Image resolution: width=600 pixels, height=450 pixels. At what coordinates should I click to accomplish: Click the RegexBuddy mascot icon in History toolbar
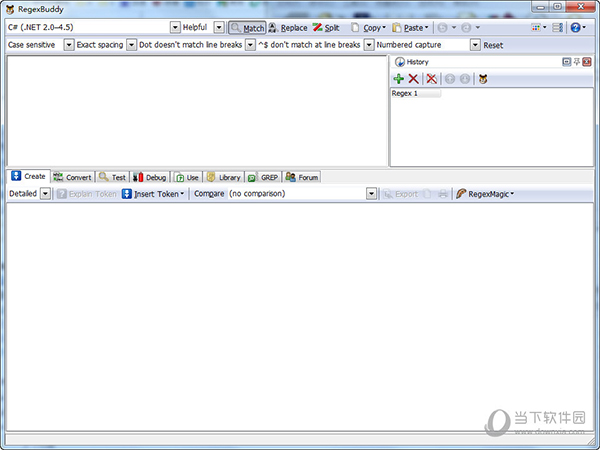(483, 79)
